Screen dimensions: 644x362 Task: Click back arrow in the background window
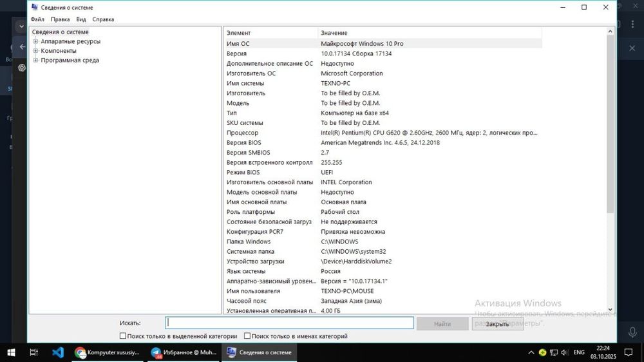click(23, 46)
